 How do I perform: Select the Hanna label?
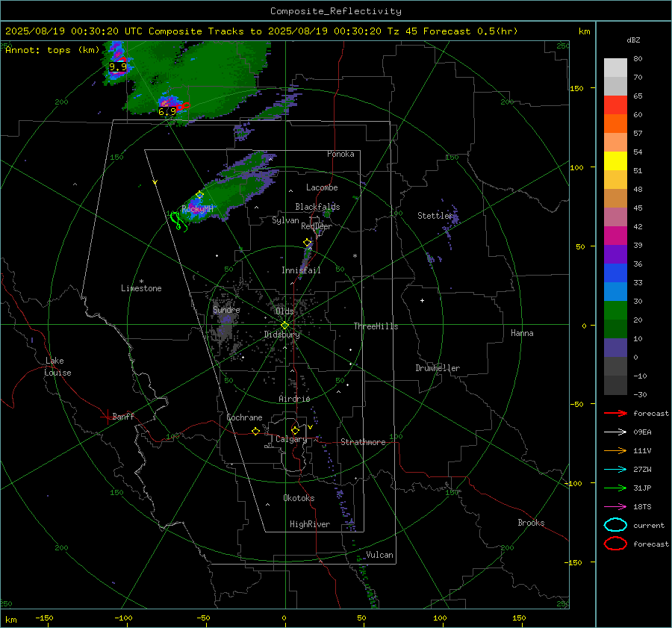click(522, 333)
